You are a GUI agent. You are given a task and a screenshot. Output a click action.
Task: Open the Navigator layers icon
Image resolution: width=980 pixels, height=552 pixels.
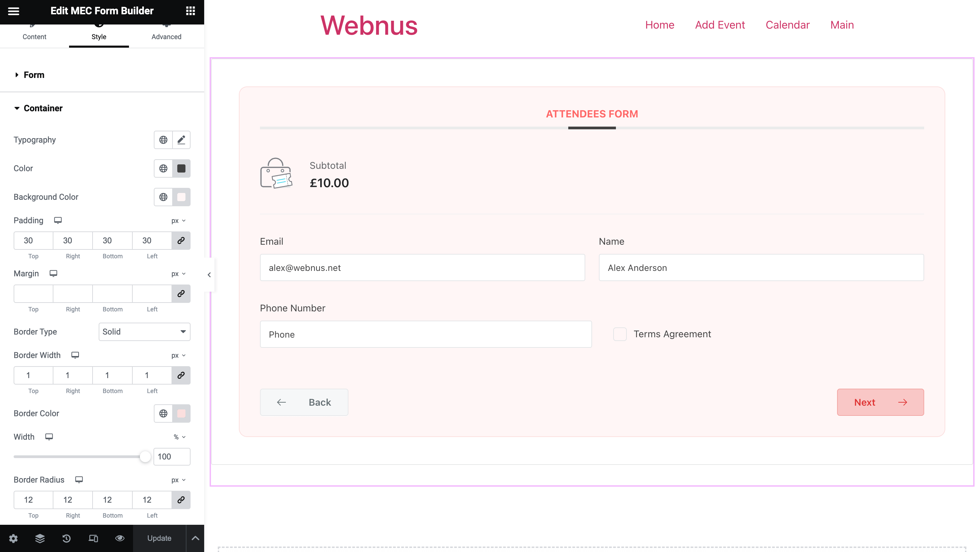pyautogui.click(x=40, y=538)
